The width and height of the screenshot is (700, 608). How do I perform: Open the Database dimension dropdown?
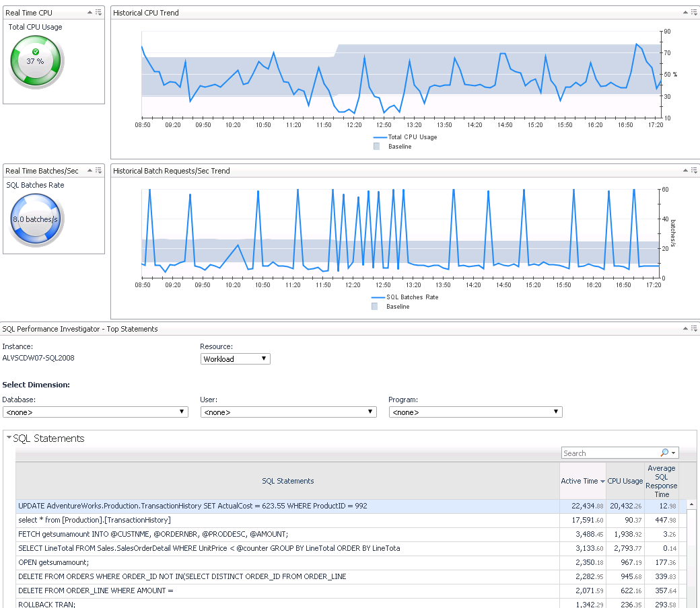(x=95, y=412)
